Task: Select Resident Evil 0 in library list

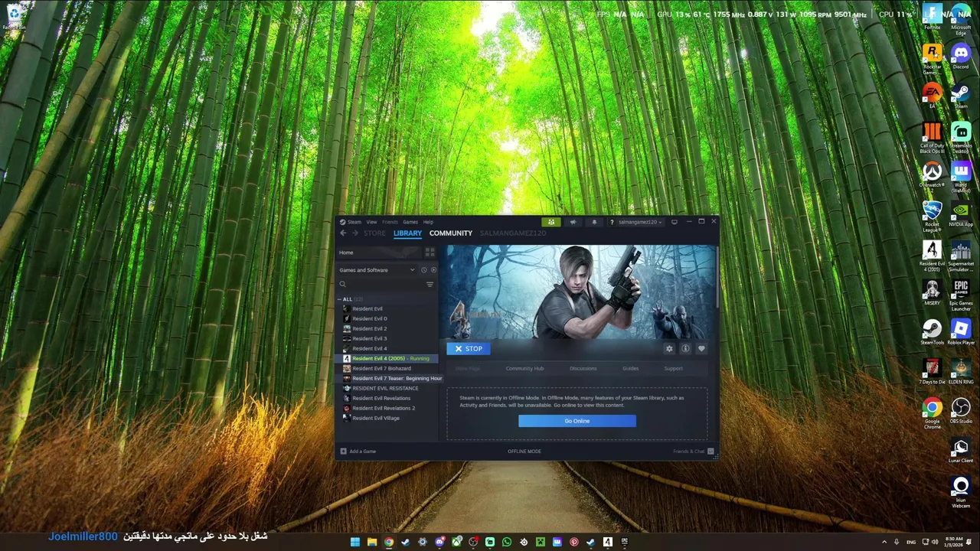Action: (x=369, y=318)
